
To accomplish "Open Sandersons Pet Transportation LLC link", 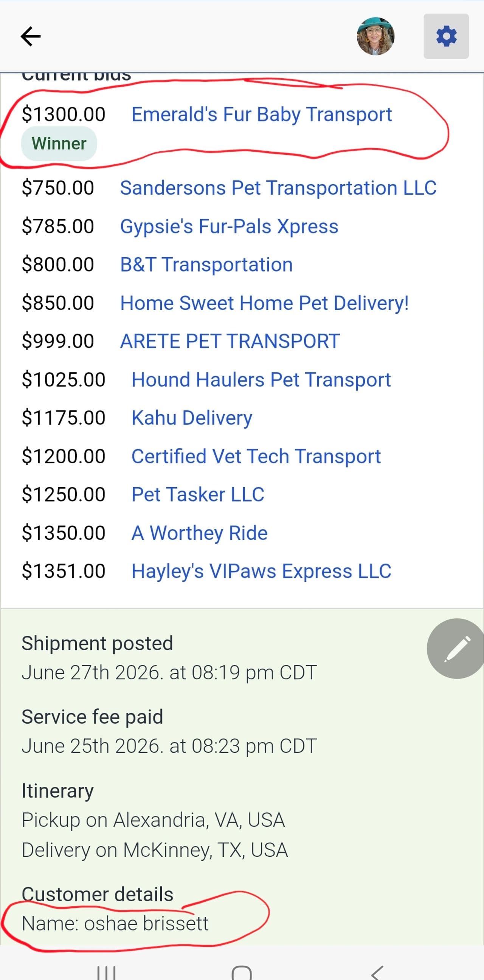I will point(278,188).
